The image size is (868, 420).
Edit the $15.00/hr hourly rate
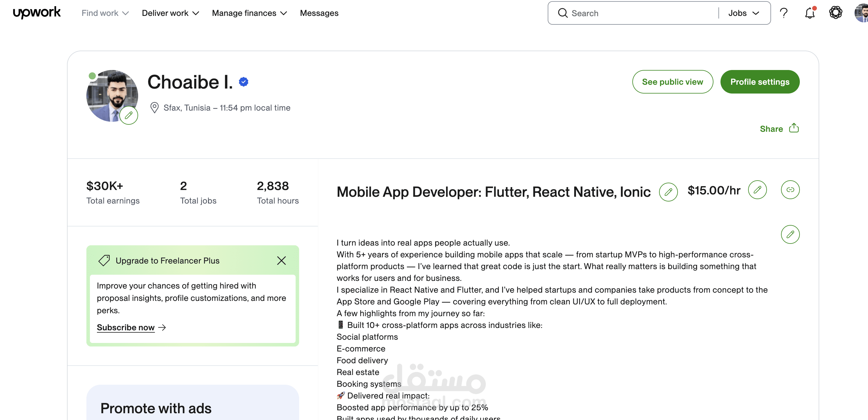pos(757,190)
